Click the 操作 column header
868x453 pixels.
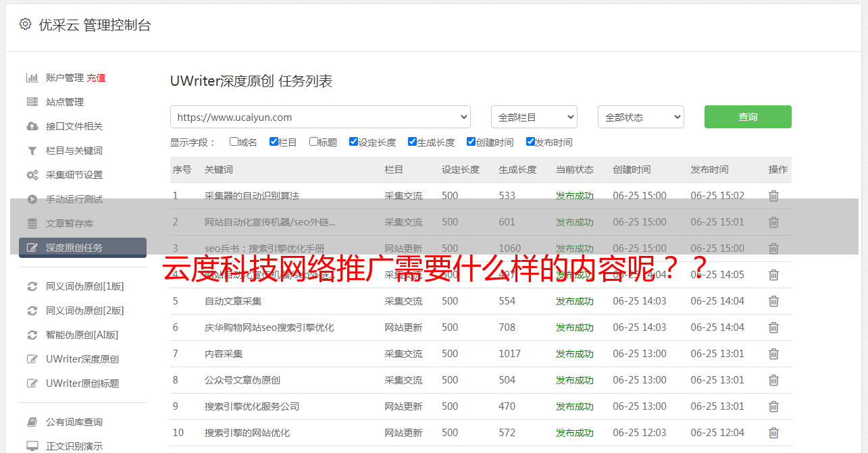[778, 169]
